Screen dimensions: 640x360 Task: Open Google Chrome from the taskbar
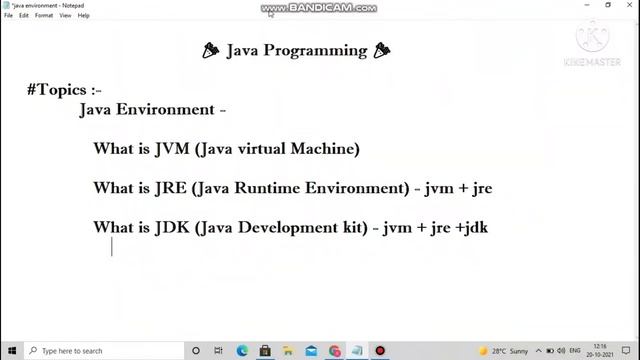334,351
